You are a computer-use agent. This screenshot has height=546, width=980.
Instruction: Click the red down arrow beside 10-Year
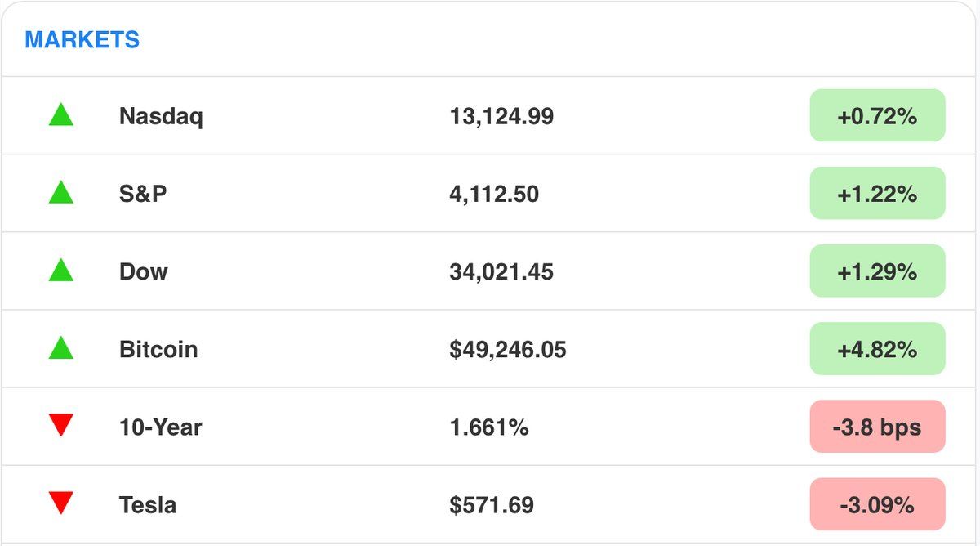61,425
